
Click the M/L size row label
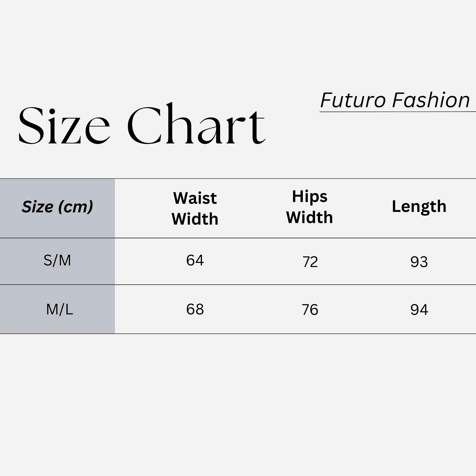[x=59, y=310]
